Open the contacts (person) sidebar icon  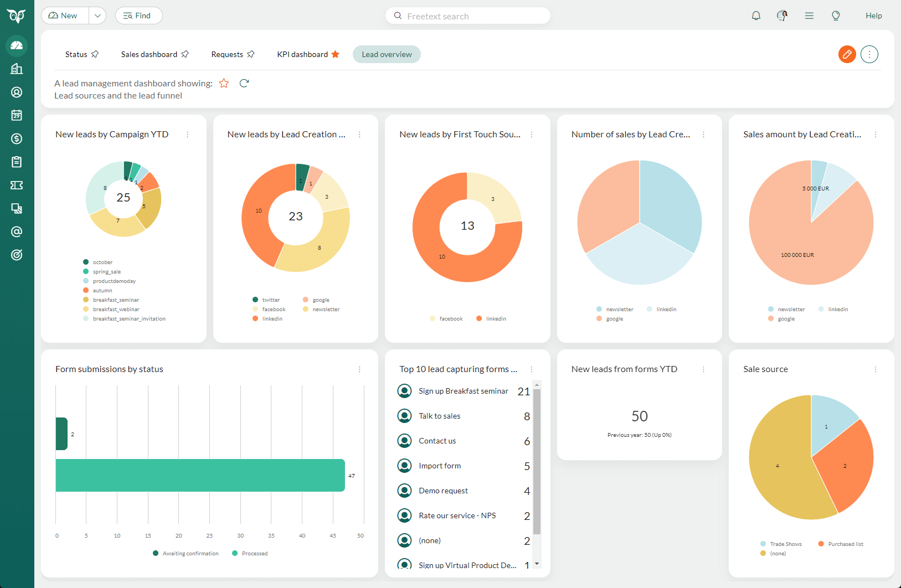click(16, 92)
